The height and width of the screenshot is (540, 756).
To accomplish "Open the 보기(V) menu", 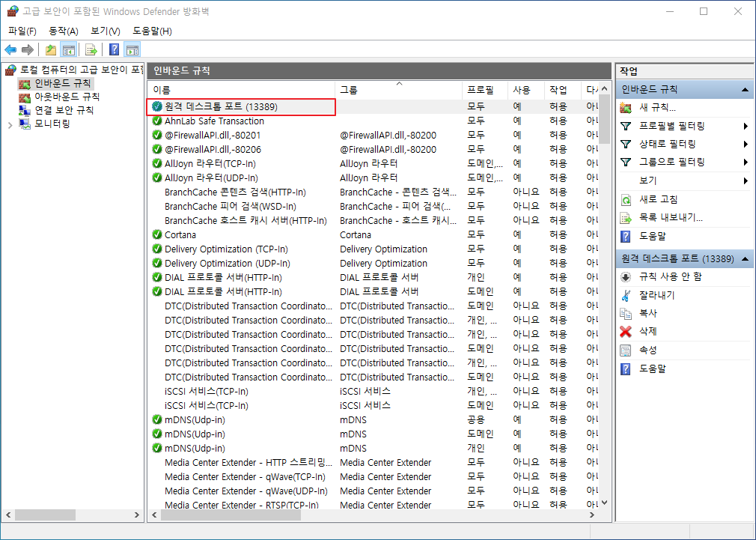I will coord(105,31).
